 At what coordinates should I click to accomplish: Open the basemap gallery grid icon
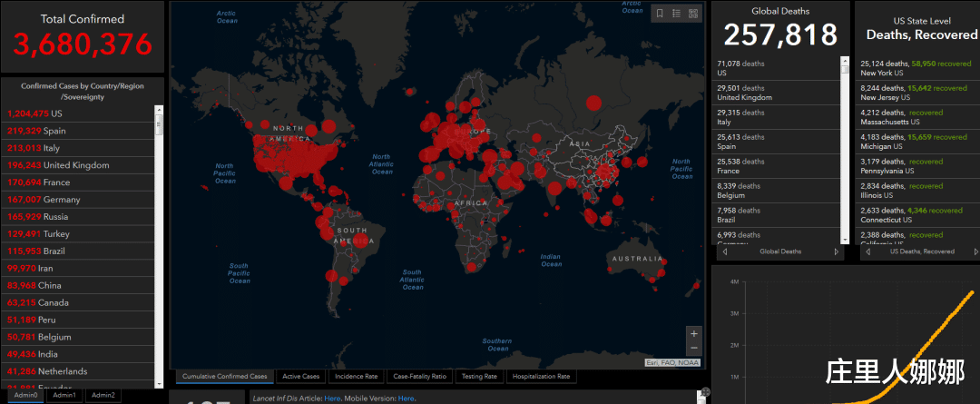(x=693, y=13)
